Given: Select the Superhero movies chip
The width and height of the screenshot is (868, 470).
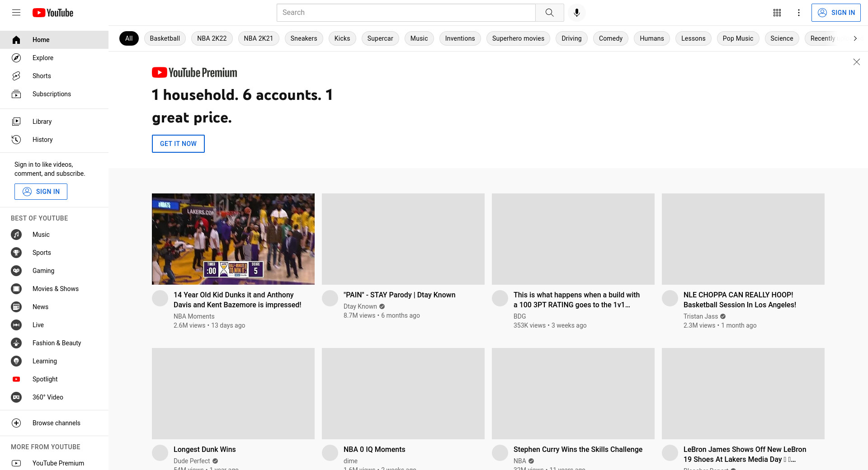Looking at the screenshot, I should (519, 38).
